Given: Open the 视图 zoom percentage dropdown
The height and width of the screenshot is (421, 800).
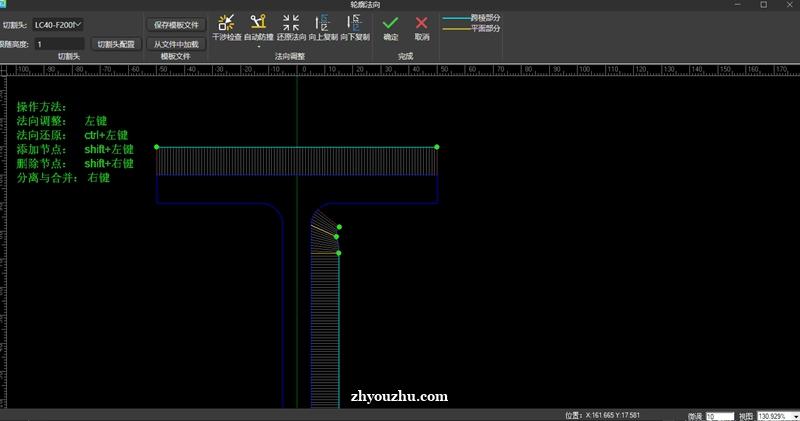Looking at the screenshot, I should [778, 416].
